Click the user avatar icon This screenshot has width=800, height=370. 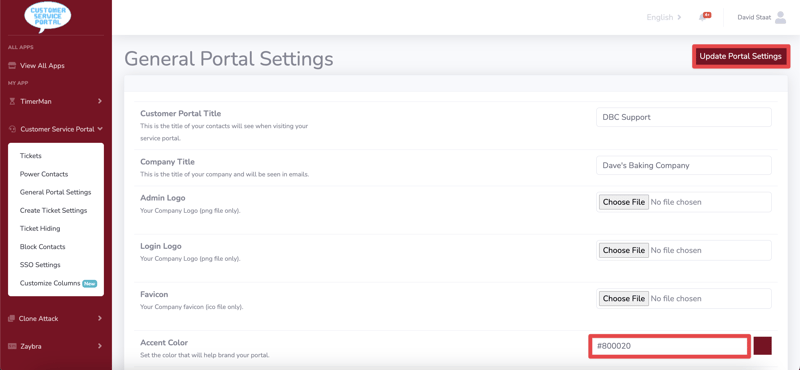coord(781,17)
